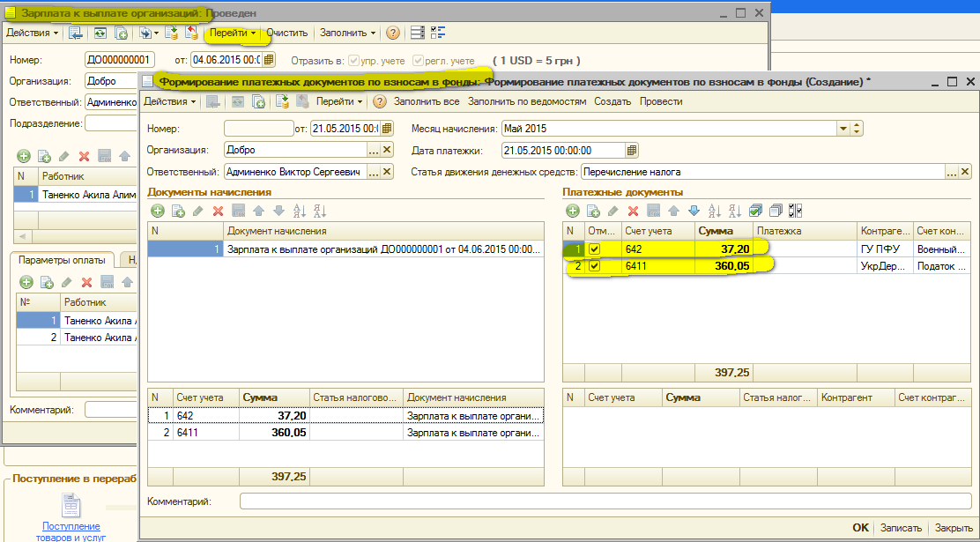
Task: Click unpost document icon in Зарплата к выплате toolbar
Action: click(191, 33)
